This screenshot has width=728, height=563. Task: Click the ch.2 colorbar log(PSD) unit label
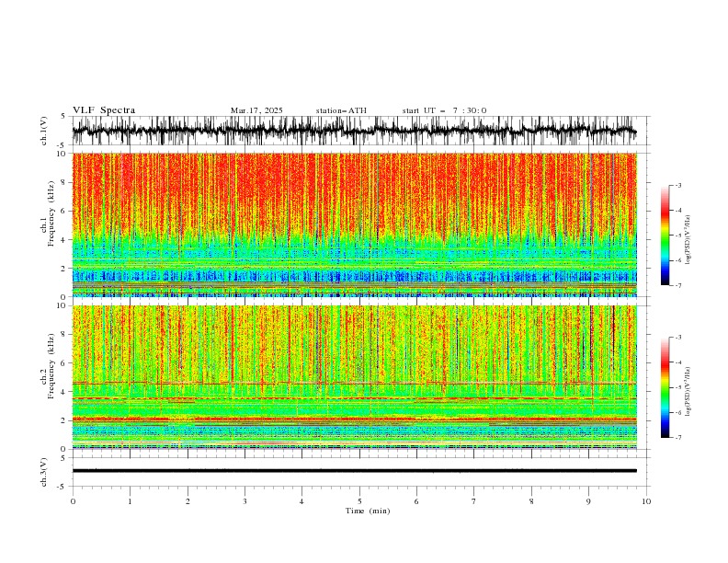[688, 392]
